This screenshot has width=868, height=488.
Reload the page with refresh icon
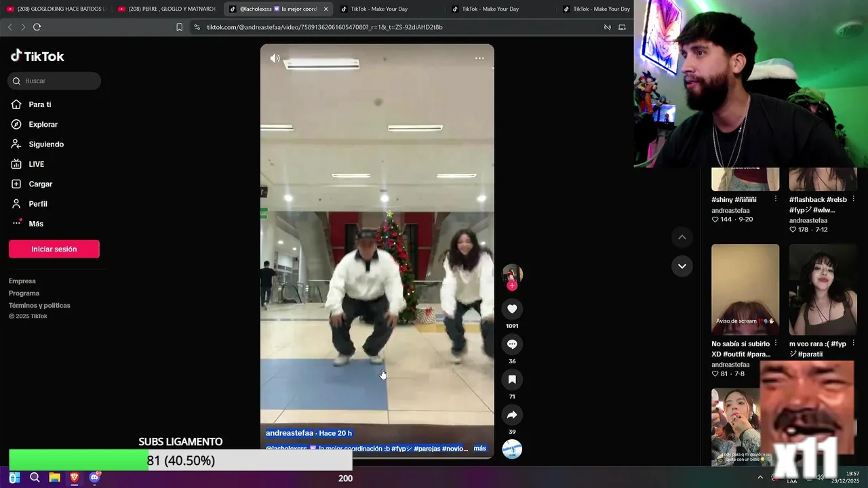click(37, 27)
